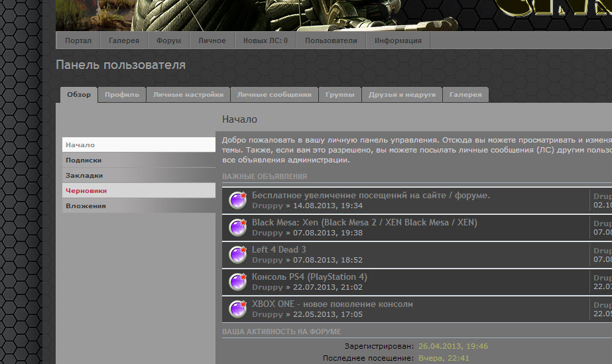
Task: Open the Группы tab
Action: coord(339,95)
